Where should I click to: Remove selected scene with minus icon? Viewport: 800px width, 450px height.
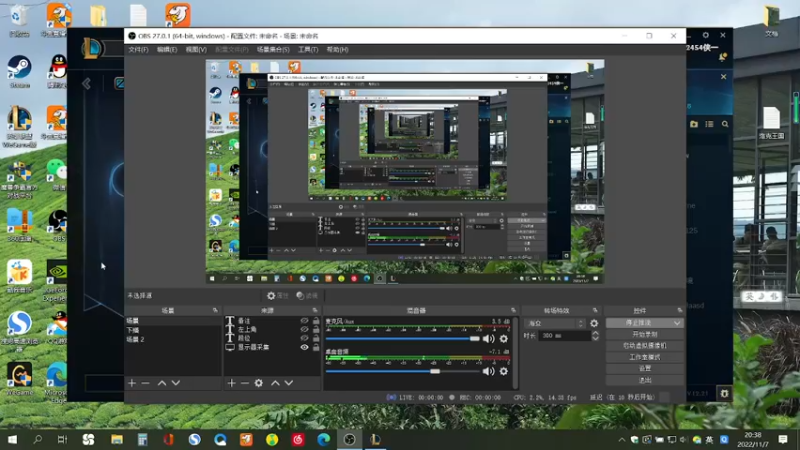pos(146,383)
